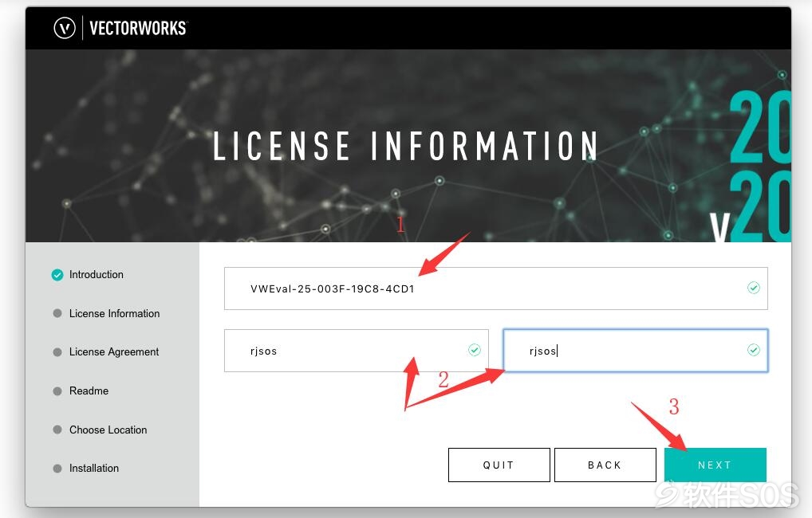Click the NEXT button

(x=715, y=465)
